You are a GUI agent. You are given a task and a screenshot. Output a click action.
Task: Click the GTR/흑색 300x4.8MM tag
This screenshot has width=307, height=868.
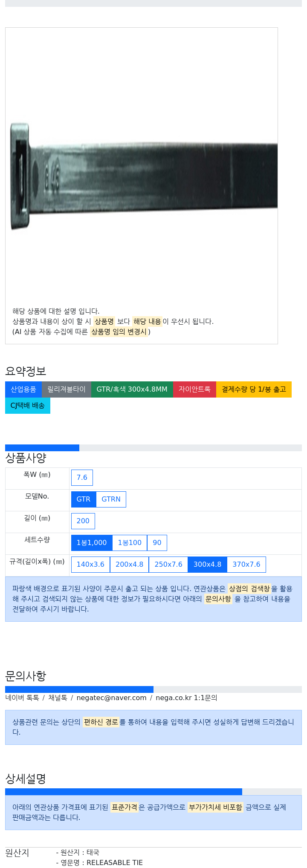132,389
